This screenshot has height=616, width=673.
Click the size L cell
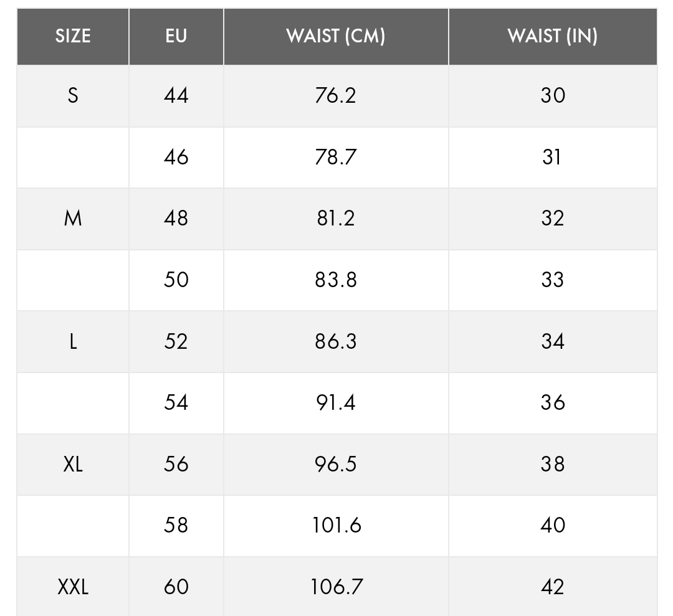(73, 341)
